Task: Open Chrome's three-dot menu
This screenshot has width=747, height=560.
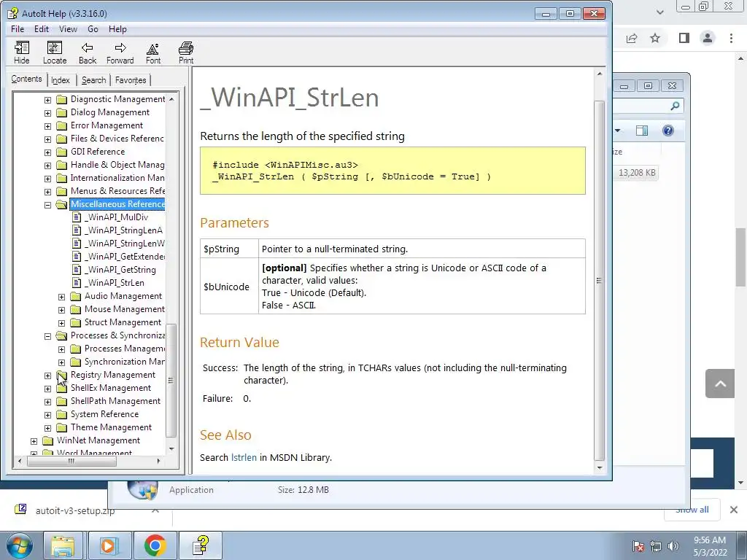Action: click(731, 38)
